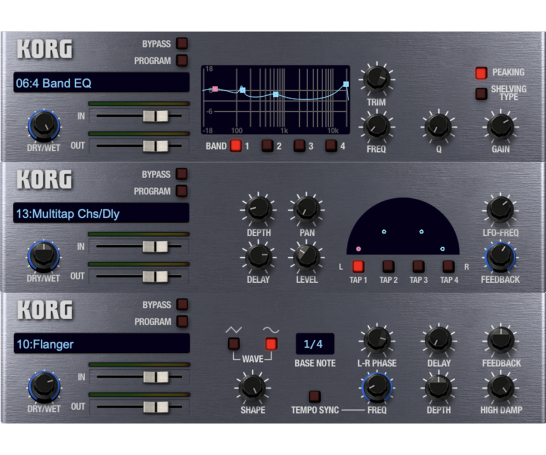Image resolution: width=546 pixels, height=455 pixels.
Task: Click the Dry/Wet knob of Flanger
Action: tap(44, 386)
